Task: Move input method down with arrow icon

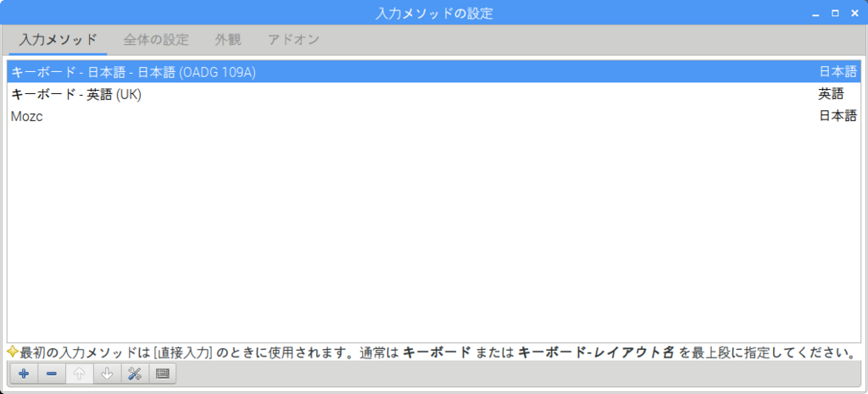Action: tap(108, 374)
